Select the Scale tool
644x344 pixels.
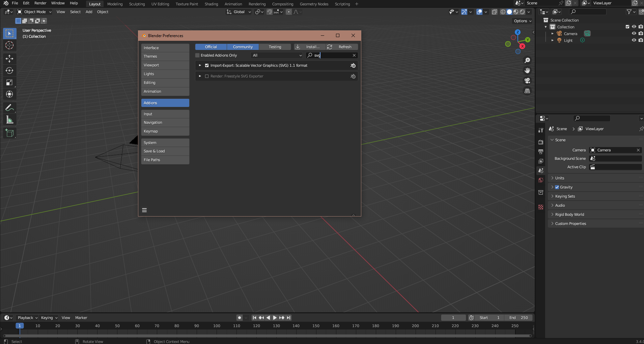click(9, 82)
